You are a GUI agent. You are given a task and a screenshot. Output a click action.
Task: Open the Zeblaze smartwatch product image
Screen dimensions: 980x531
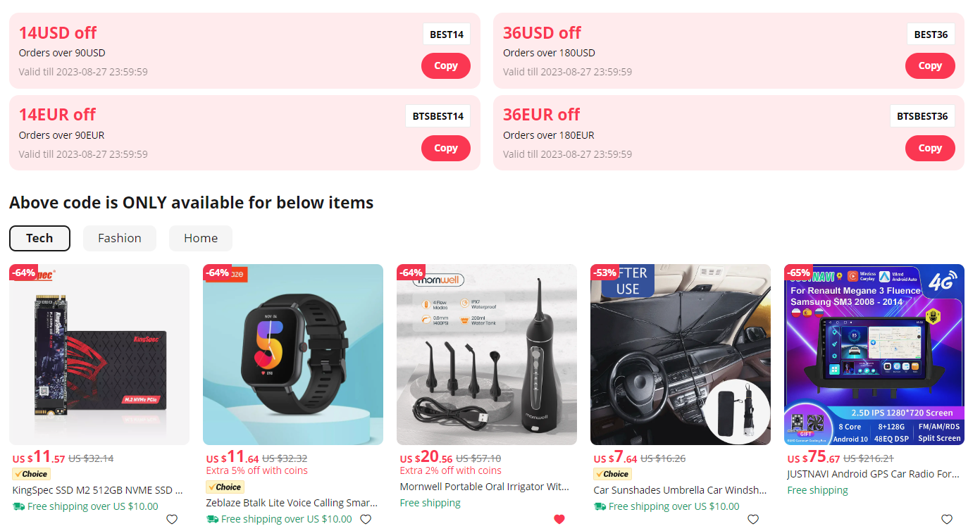pyautogui.click(x=293, y=354)
